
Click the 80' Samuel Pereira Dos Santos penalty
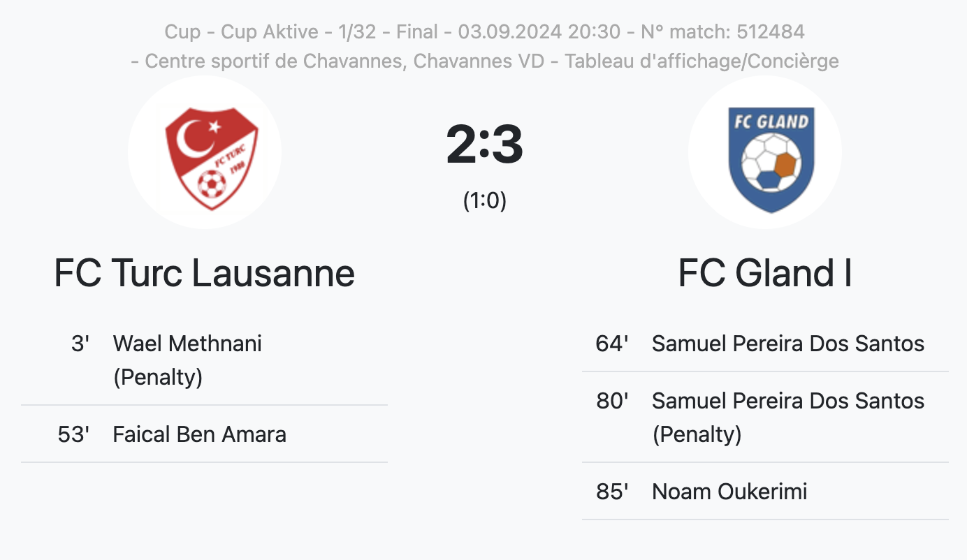(765, 417)
